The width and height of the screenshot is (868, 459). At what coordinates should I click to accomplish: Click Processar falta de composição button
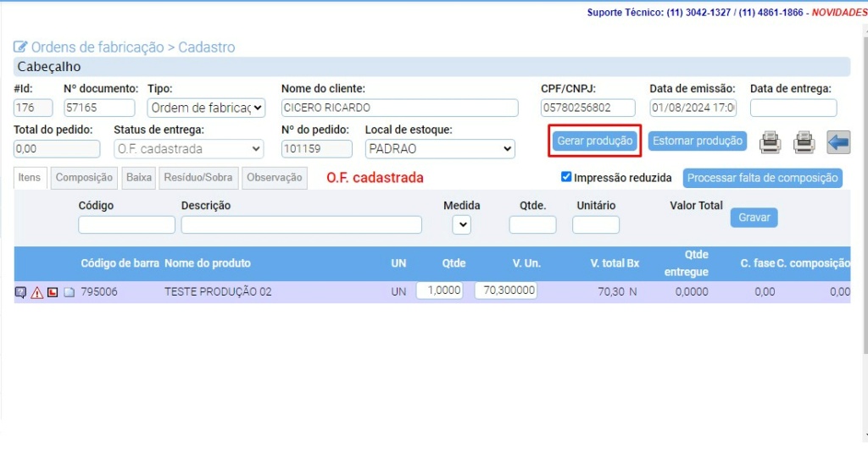click(763, 178)
